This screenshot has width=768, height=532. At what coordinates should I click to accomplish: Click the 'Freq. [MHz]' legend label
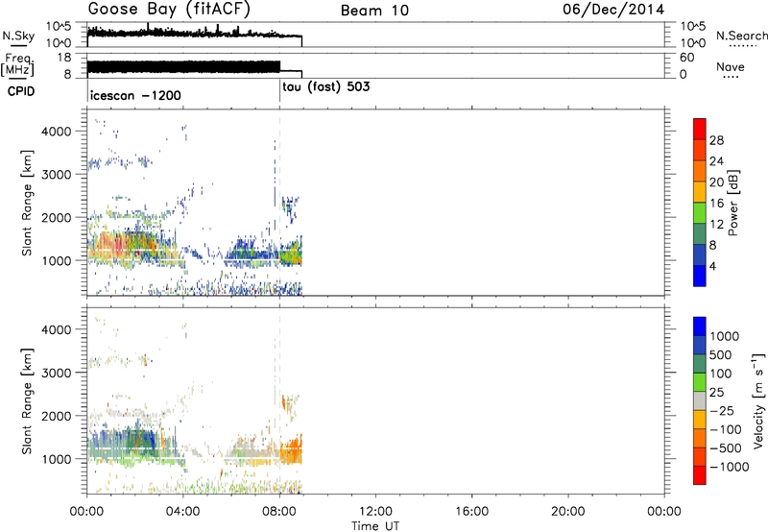click(17, 64)
